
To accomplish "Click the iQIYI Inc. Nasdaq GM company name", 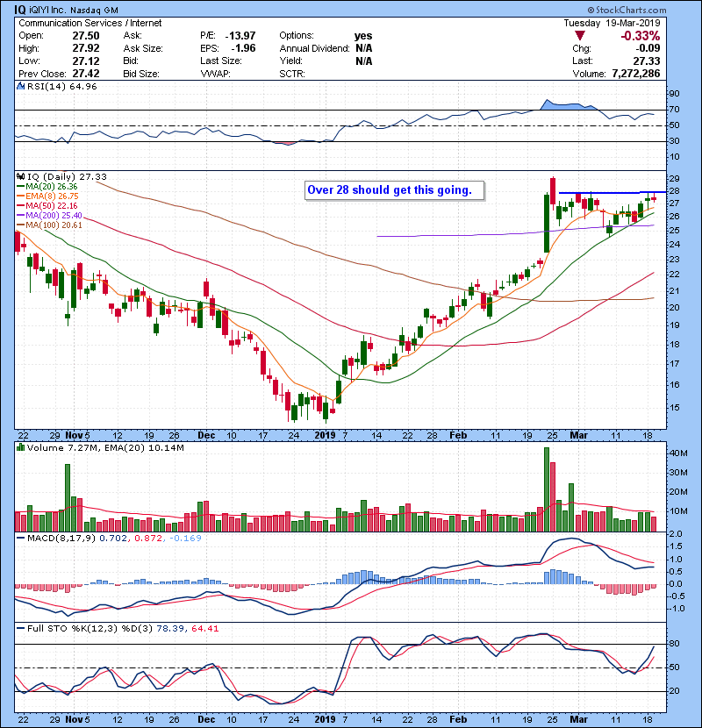I will click(74, 10).
